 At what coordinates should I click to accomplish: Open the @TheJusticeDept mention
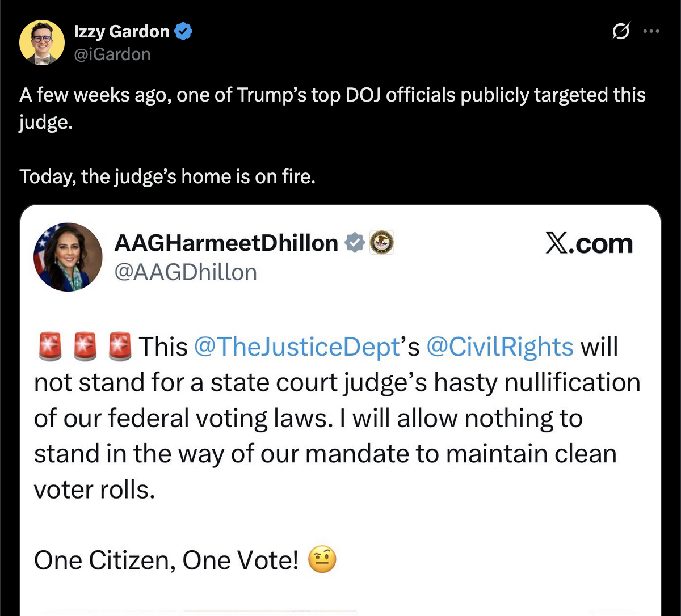(x=297, y=347)
